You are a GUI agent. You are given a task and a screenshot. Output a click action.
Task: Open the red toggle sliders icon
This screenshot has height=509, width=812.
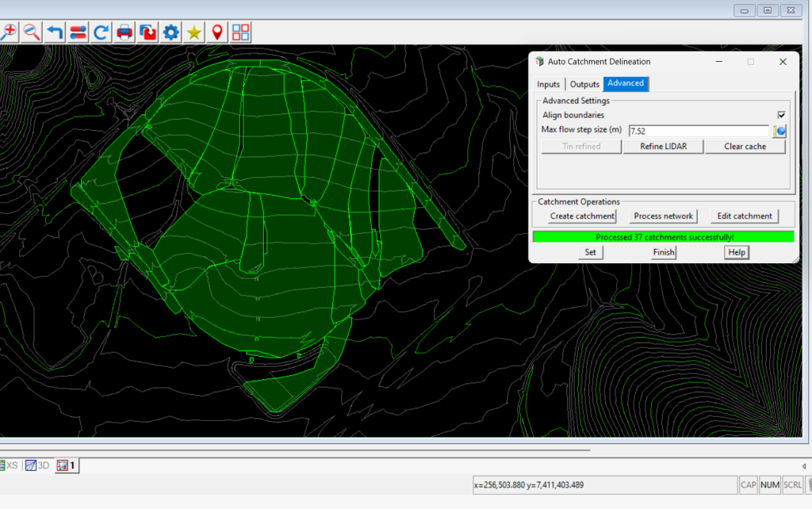(78, 33)
